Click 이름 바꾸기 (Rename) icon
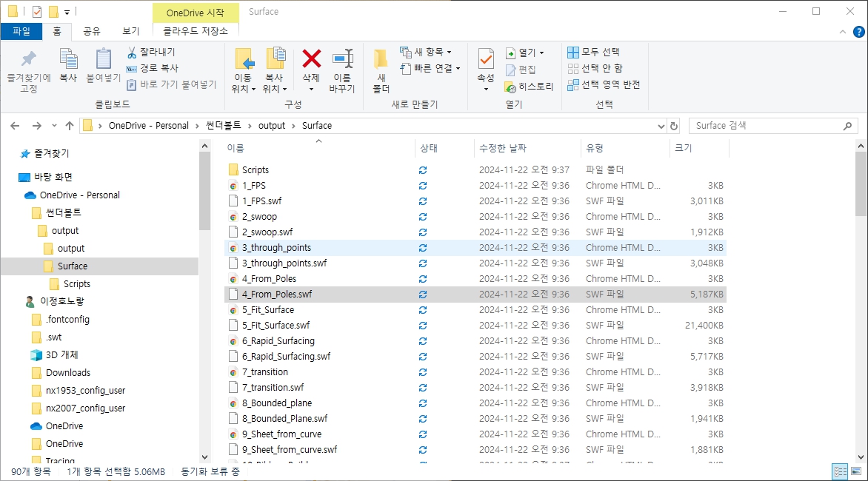This screenshot has height=481, width=868. point(342,58)
